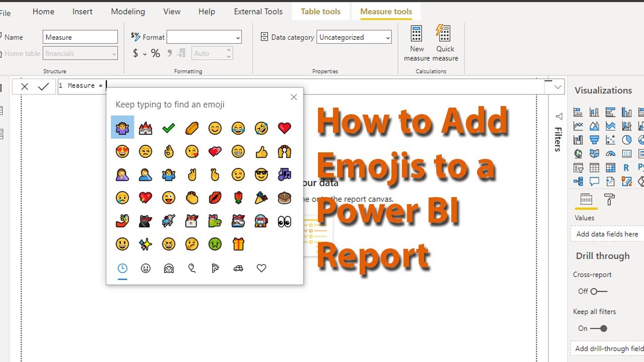Select the line chart visual
Screen dimensions: 644x362
(x=578, y=126)
